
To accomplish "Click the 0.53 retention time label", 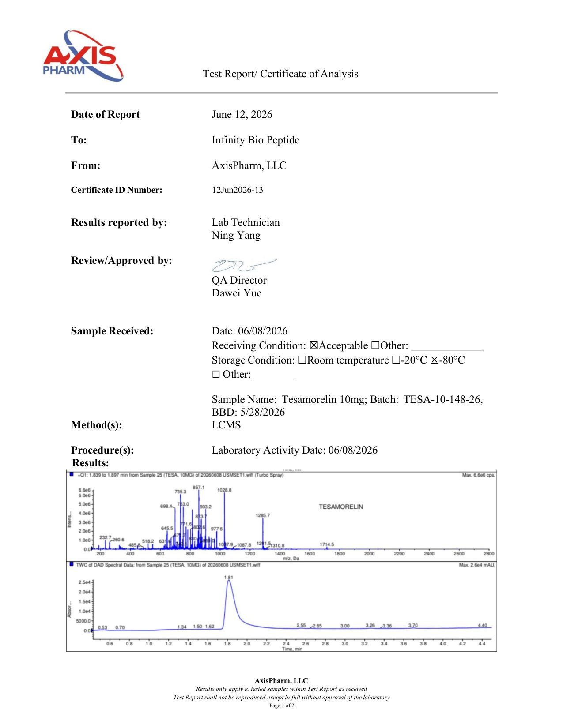I will click(102, 627).
